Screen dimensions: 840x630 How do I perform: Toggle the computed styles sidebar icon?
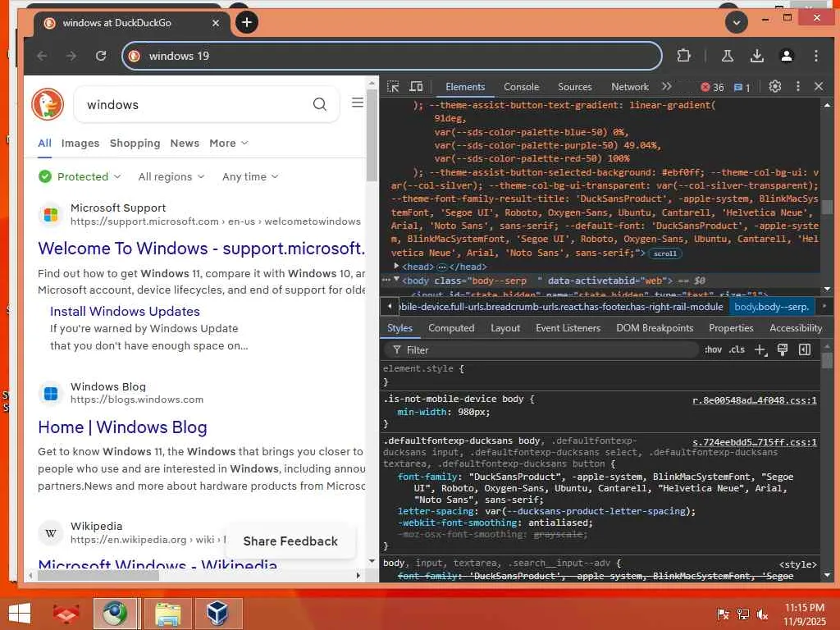coord(804,349)
